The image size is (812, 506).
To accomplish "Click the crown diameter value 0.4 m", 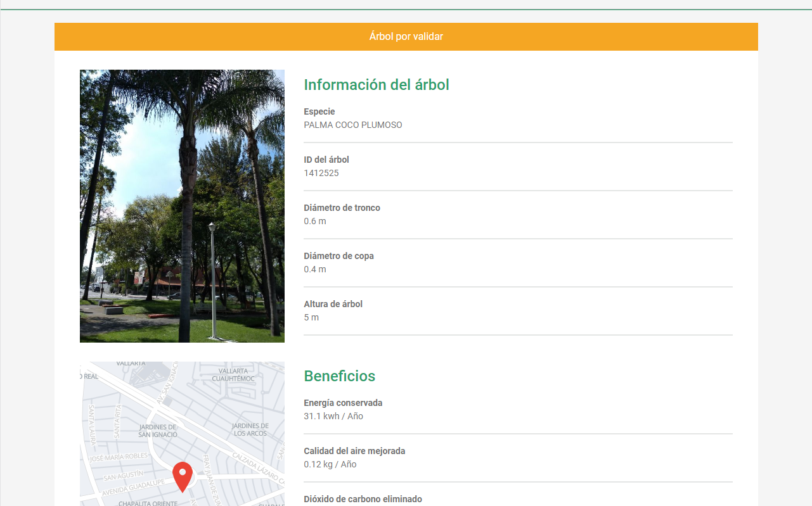I will [315, 269].
